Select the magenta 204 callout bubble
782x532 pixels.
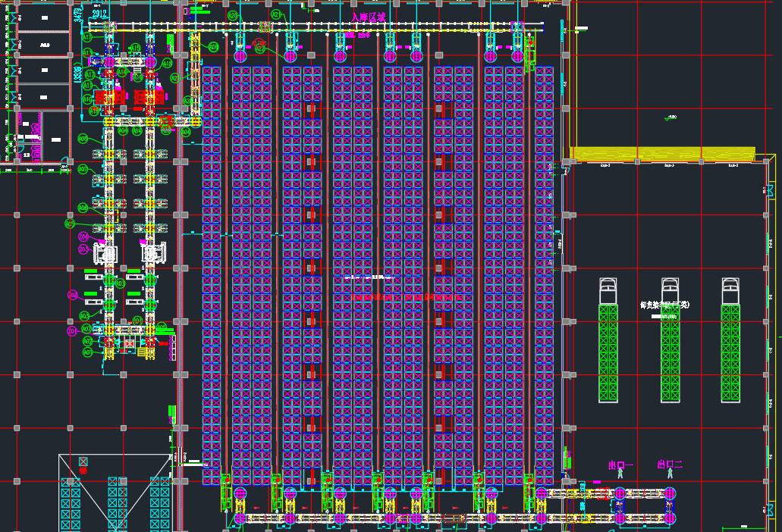click(x=83, y=236)
